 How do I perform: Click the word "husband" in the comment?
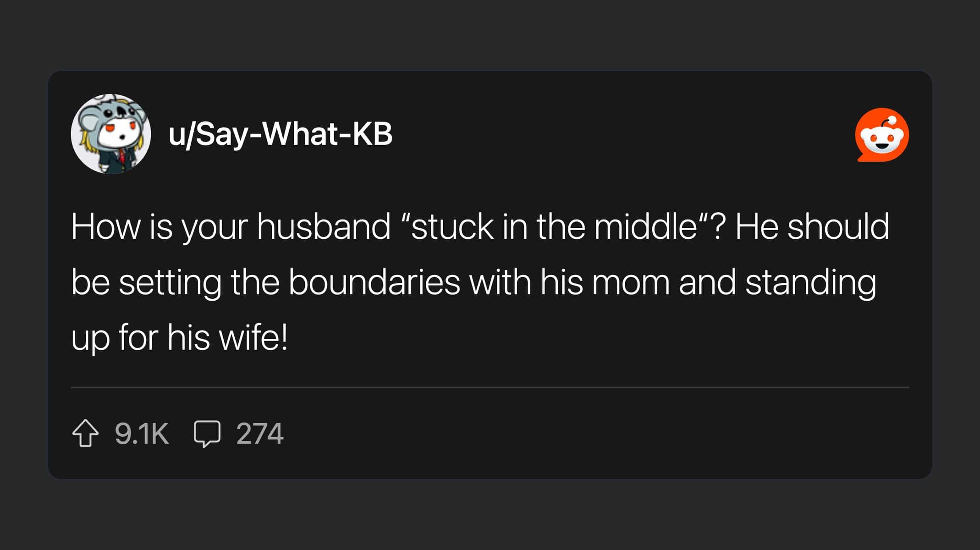pos(324,226)
